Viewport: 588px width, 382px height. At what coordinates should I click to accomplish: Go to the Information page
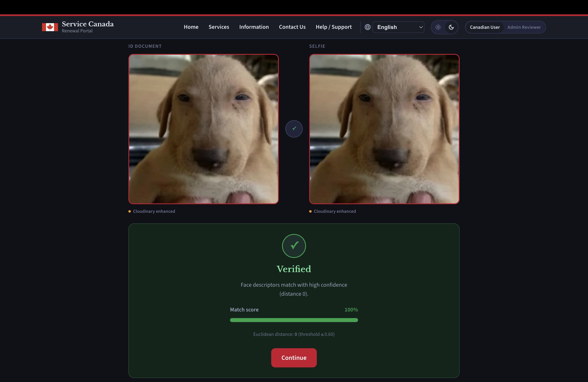click(x=254, y=27)
